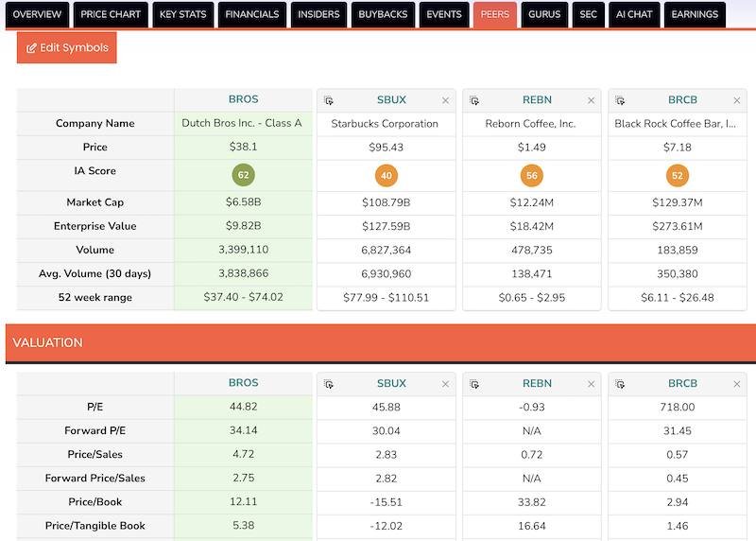
Task: Remove BRCB column in the top table
Action: click(737, 100)
